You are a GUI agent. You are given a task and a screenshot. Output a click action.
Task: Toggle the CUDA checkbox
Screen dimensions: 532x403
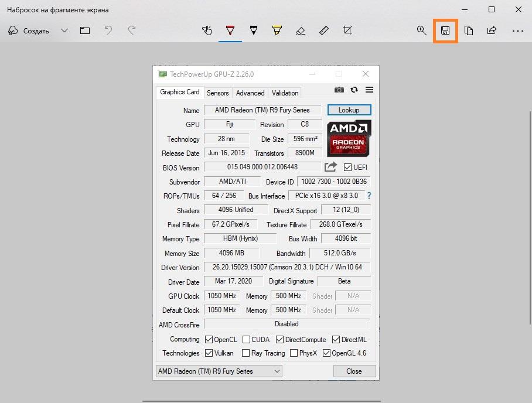246,340
